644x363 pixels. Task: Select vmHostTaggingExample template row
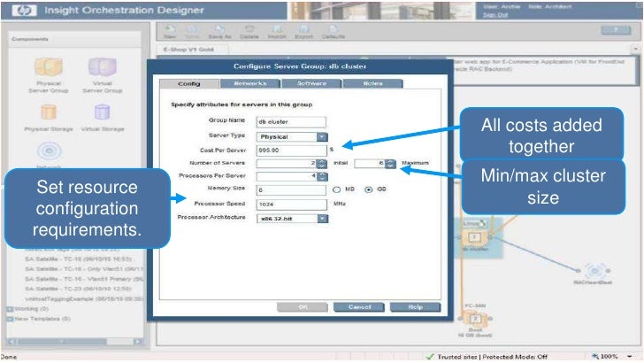click(84, 298)
